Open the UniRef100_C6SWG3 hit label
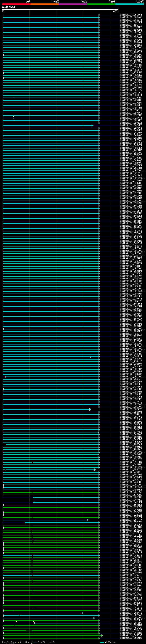The height and width of the screenshot is (644, 146). pyautogui.click(x=131, y=15)
